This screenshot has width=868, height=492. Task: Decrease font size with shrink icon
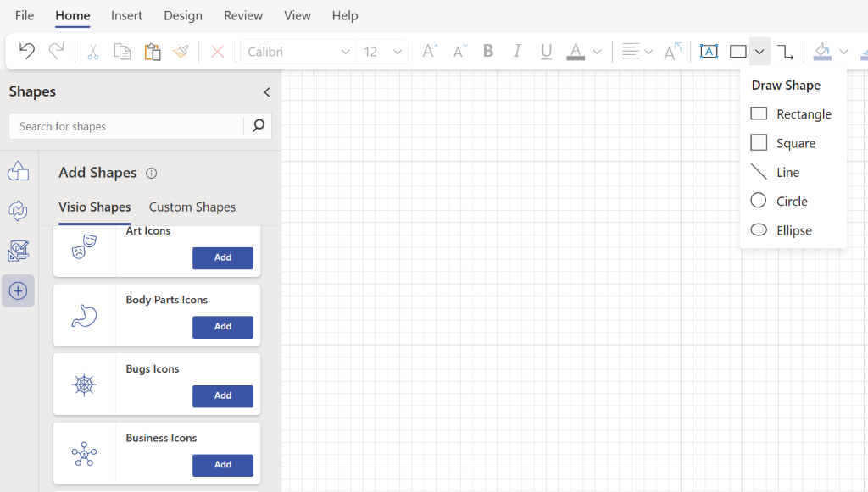click(x=459, y=52)
